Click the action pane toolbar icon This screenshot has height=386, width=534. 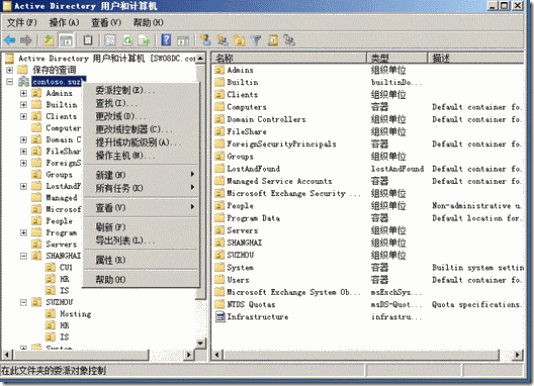click(x=183, y=40)
